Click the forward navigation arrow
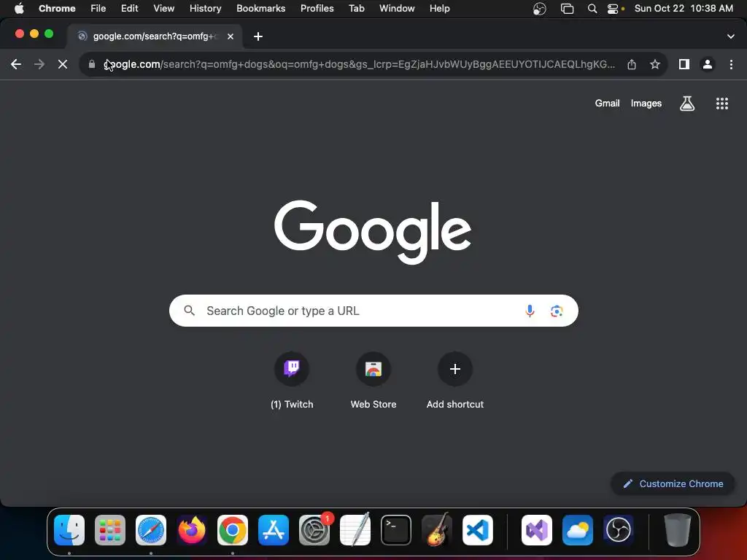The image size is (747, 560). pyautogui.click(x=39, y=64)
